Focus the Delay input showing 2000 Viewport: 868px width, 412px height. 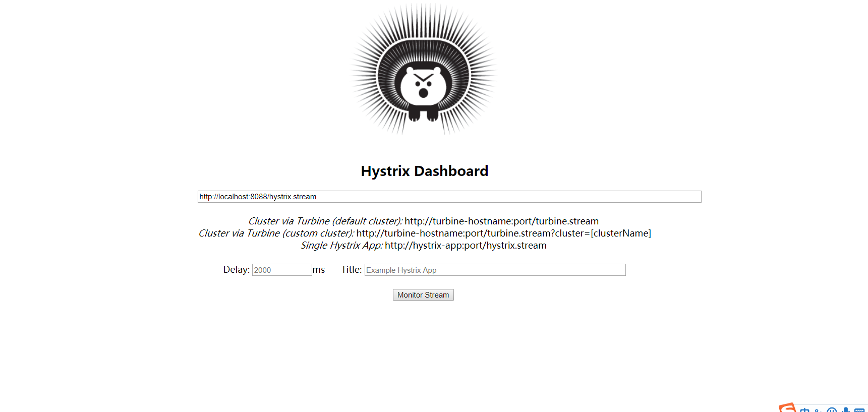282,270
